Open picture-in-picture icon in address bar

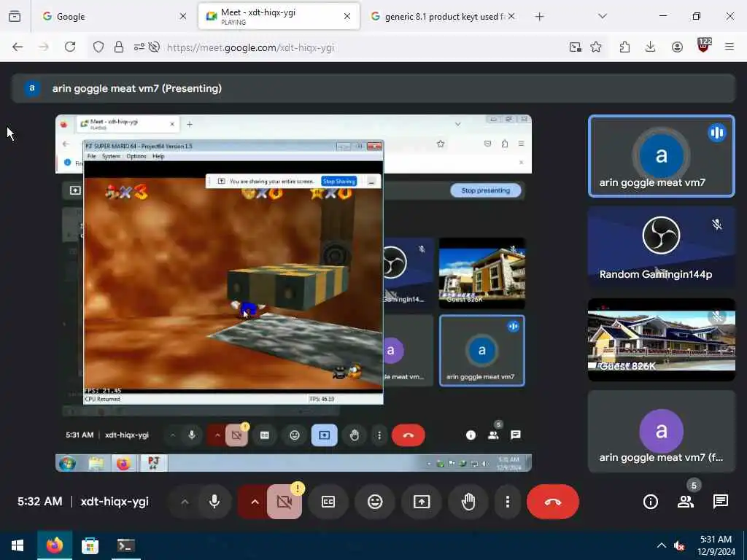(x=575, y=47)
